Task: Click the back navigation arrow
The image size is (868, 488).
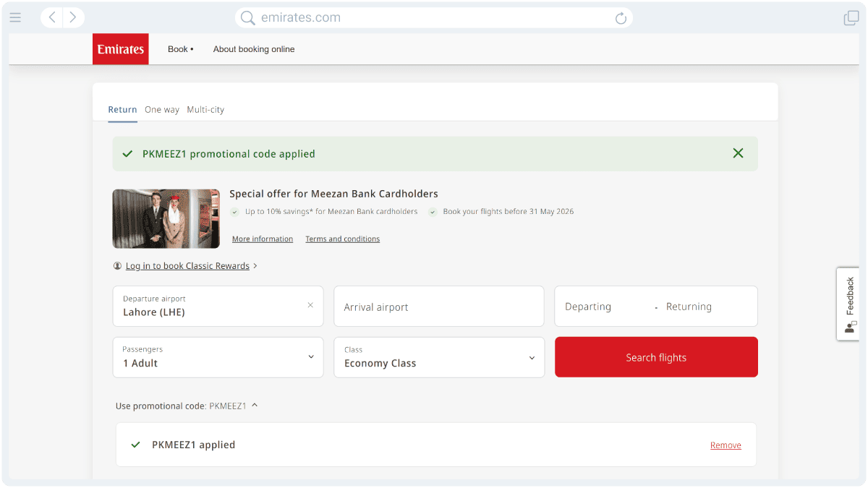Action: [51, 17]
